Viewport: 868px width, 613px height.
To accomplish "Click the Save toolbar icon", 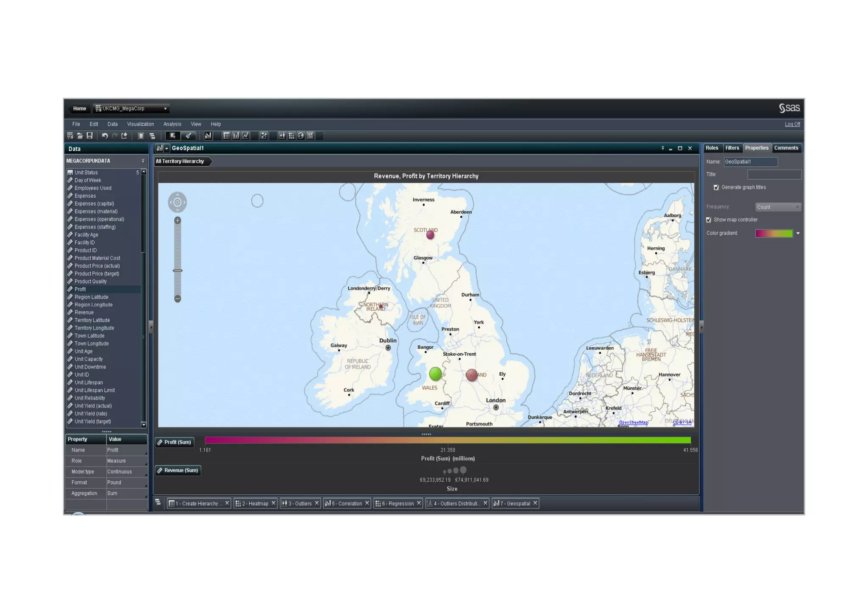I will (89, 136).
